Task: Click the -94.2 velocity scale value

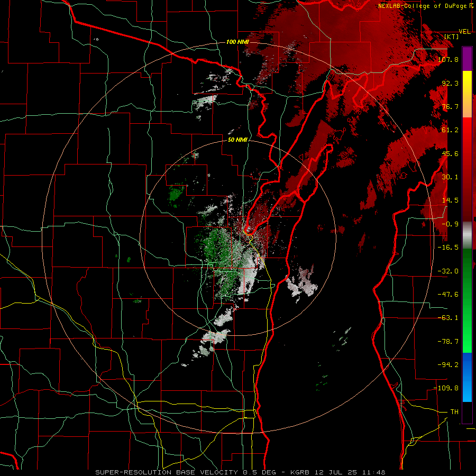Action: [448, 365]
